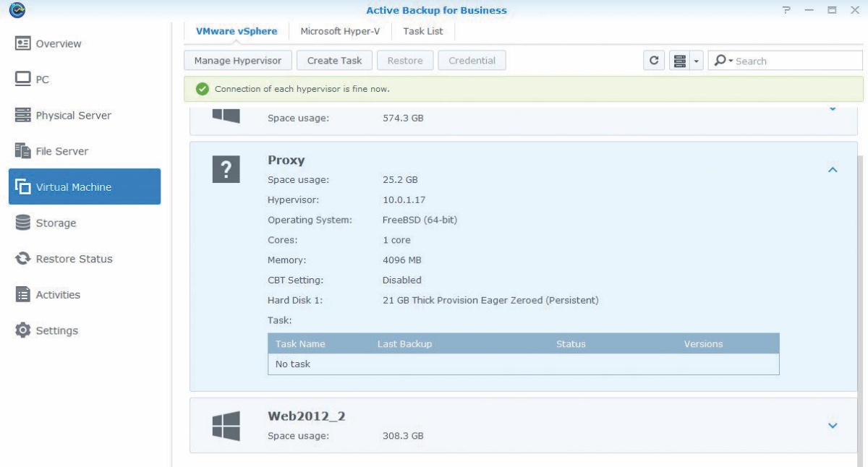Viewport: 868px width, 467px height.
Task: Click hypervisor address 10.0.1.17
Action: 404,200
